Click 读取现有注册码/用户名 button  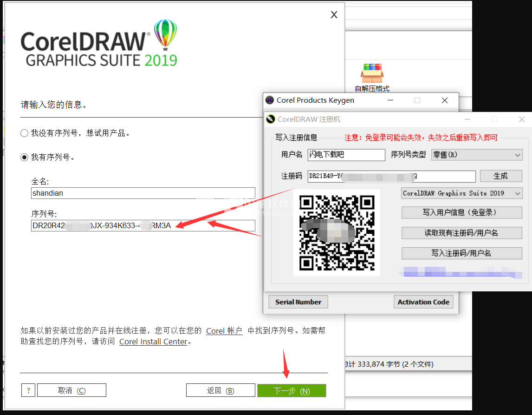click(462, 233)
